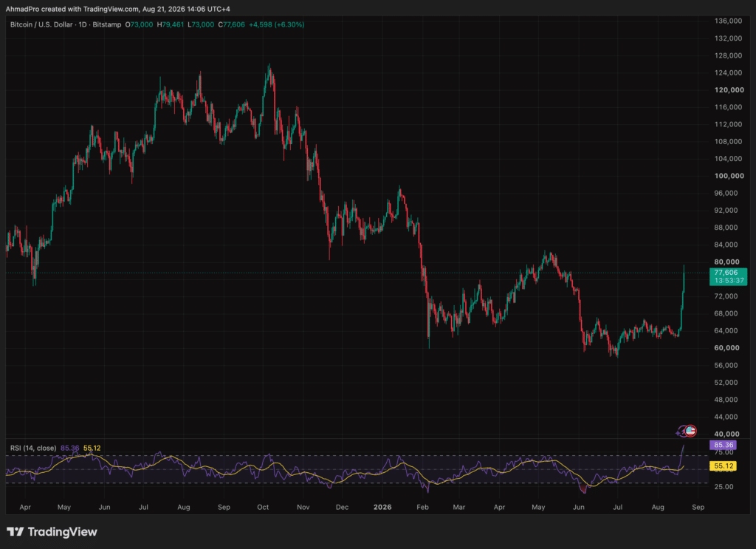Click the Nov label on time axis
Screen dimensions: 756x549
(x=303, y=507)
